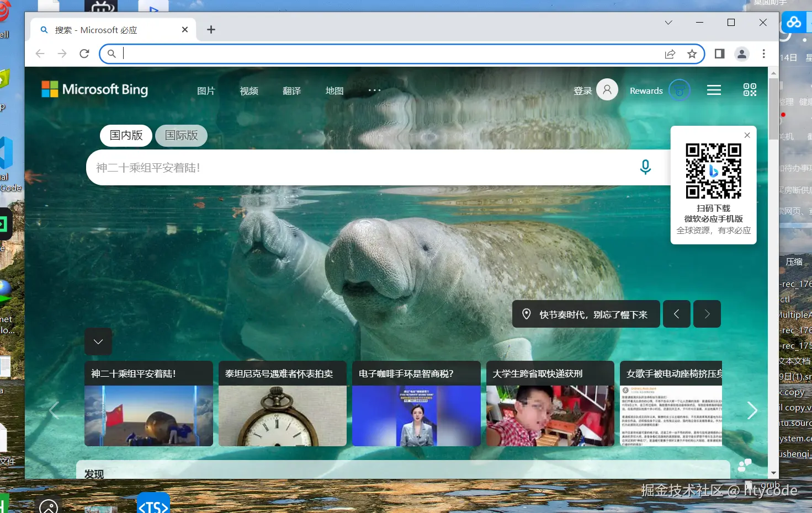Click scrollbar down arrow

pyautogui.click(x=773, y=473)
